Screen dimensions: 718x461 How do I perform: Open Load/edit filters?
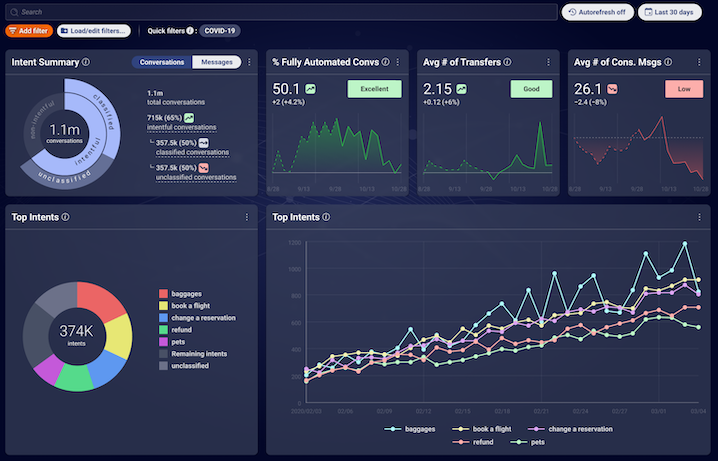[93, 31]
